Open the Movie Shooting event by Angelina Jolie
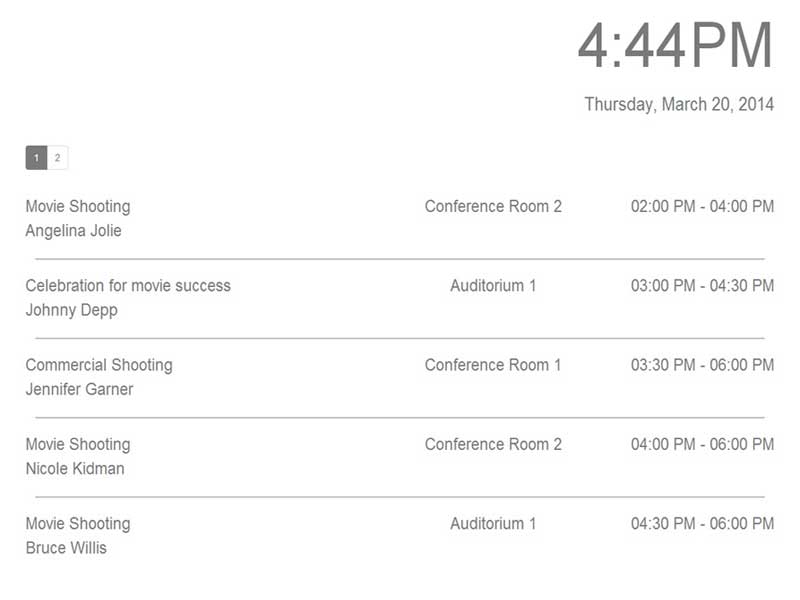This screenshot has height=600, width=800. pos(78,206)
